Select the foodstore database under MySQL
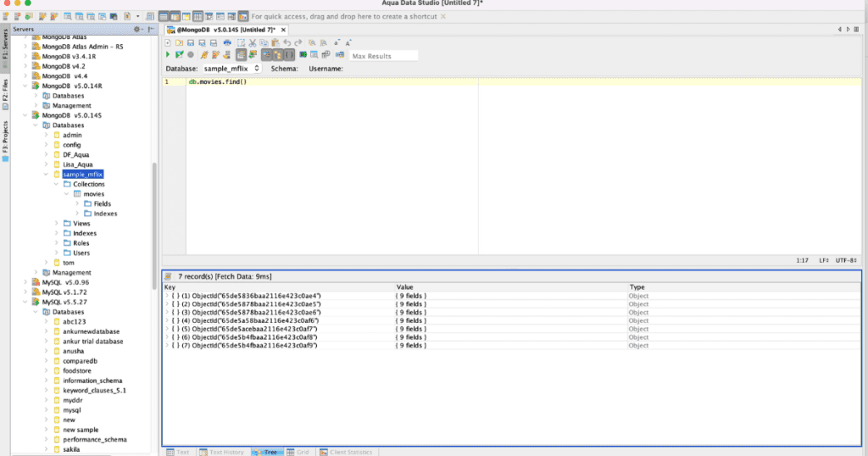The height and width of the screenshot is (456, 868). pyautogui.click(x=77, y=370)
